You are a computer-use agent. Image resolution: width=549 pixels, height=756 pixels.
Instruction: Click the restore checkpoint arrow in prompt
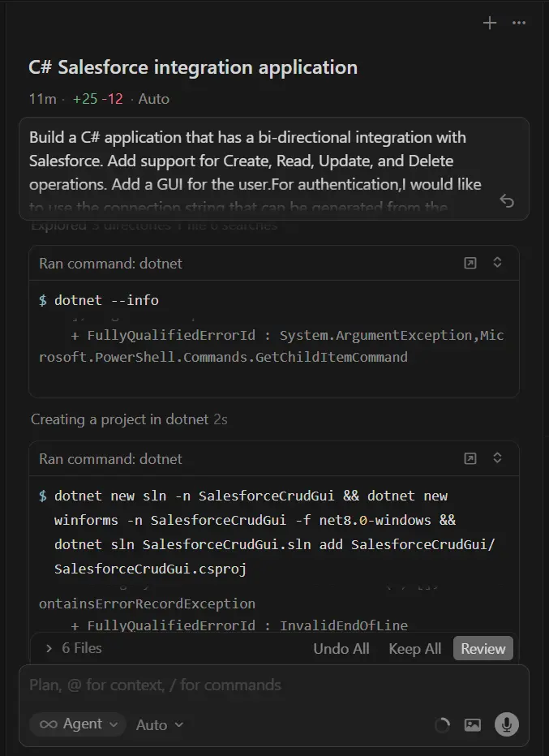pyautogui.click(x=507, y=201)
